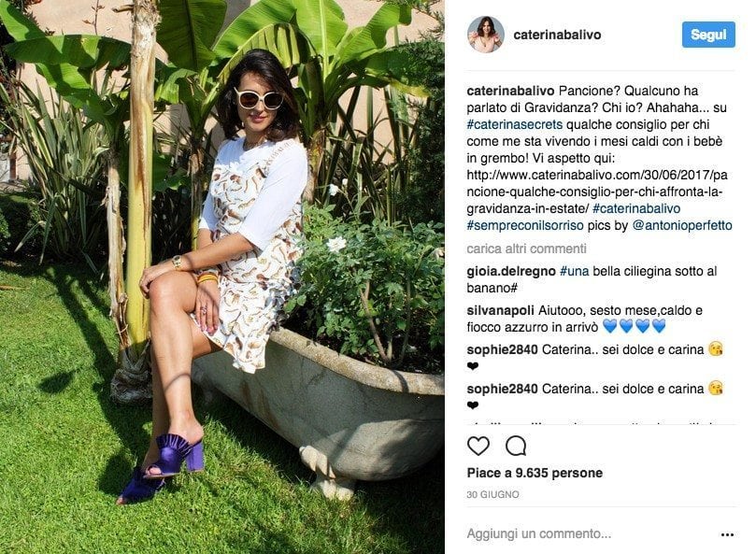
Task: Visit @antonioperfetto's profile mention
Action: [682, 225]
